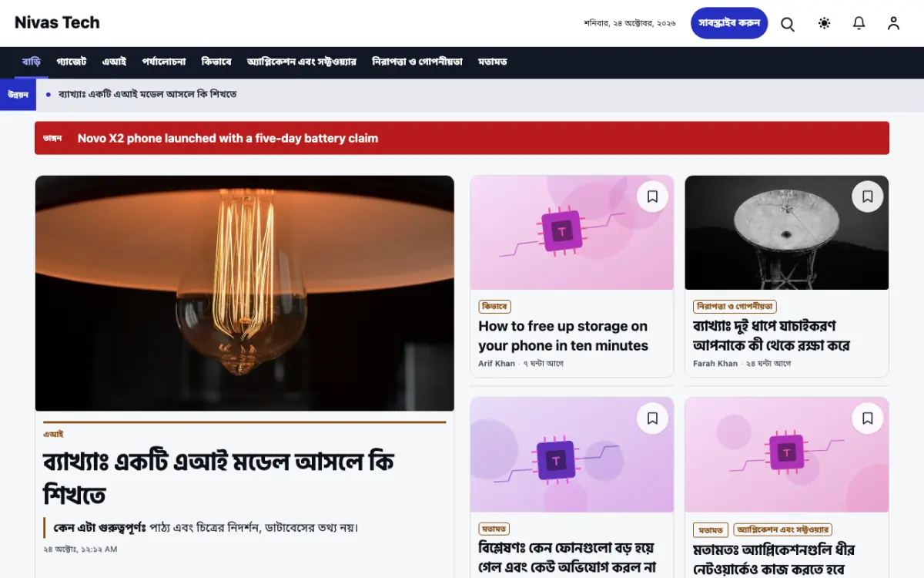Image resolution: width=924 pixels, height=578 pixels.
Task: Open বিশ্লেষণঃ কেন ফোনগুলো বড় headline
Action: pos(567,559)
